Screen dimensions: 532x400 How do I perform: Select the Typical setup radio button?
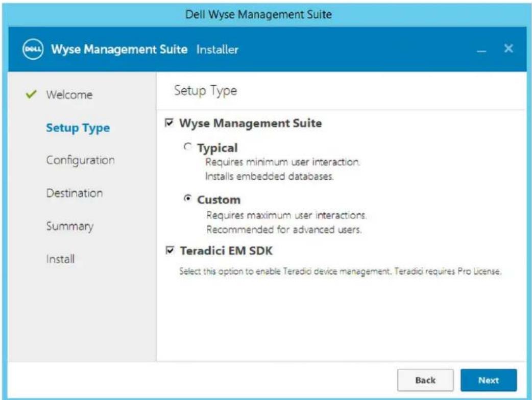coord(187,146)
